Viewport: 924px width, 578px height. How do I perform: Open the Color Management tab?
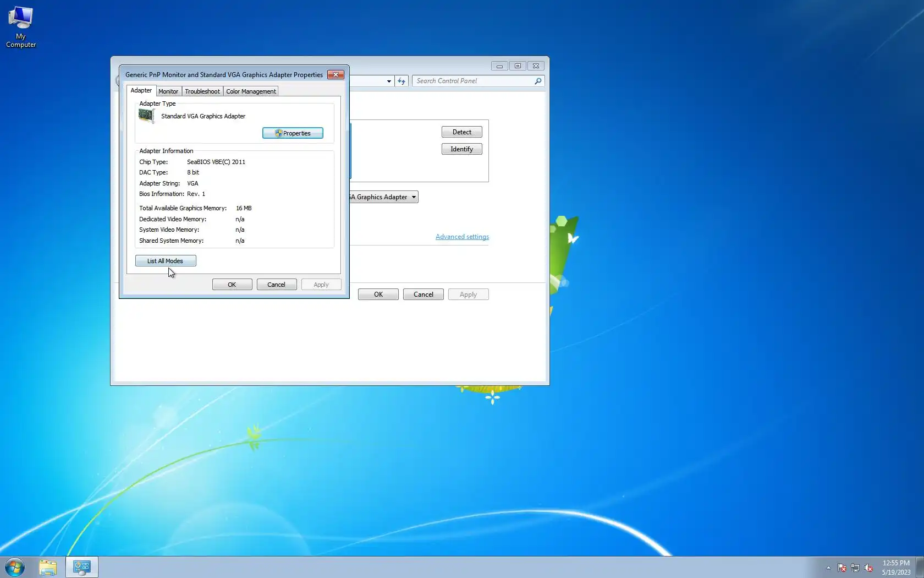pos(251,91)
